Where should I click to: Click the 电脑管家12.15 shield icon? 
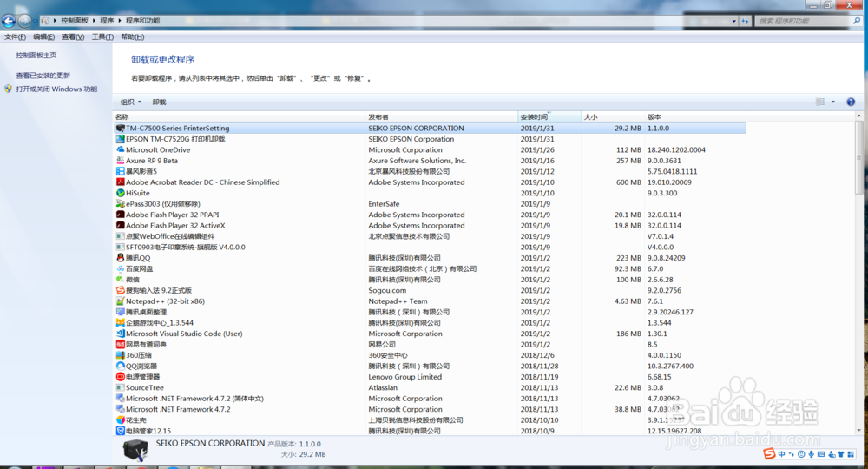pos(120,431)
